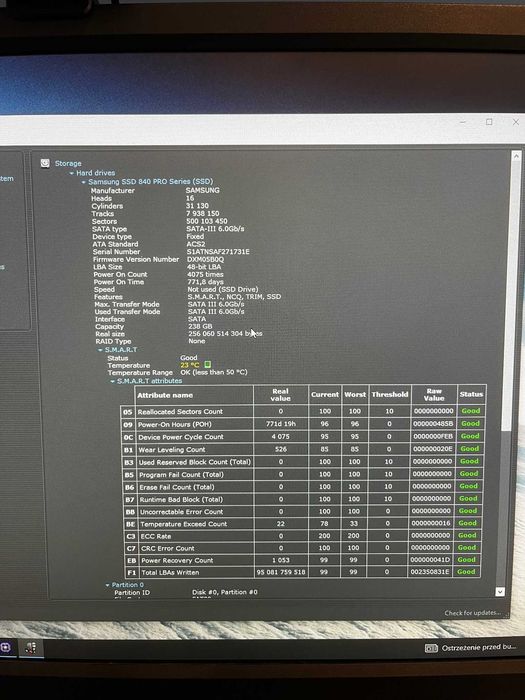This screenshot has height=700, width=525.
Task: Click the 23 °C temperature value
Action: (x=190, y=365)
